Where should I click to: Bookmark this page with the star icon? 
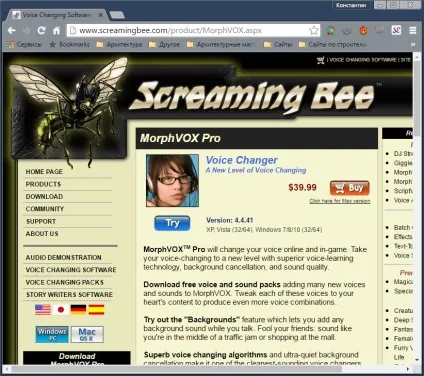[313, 31]
